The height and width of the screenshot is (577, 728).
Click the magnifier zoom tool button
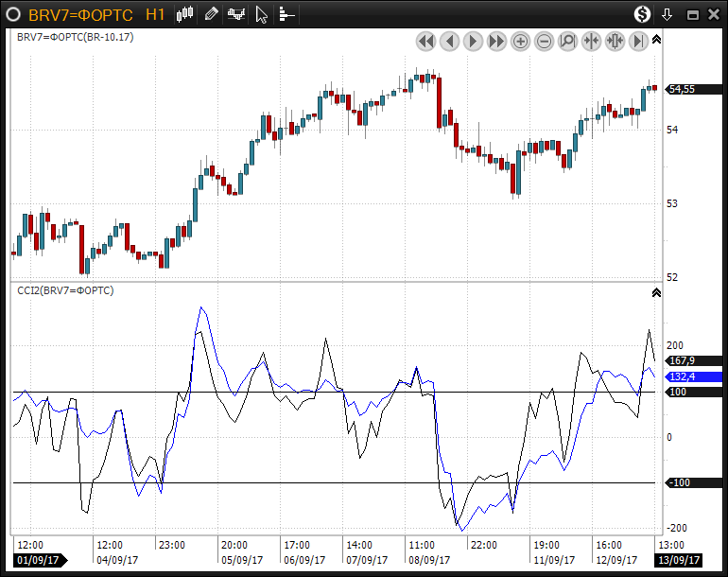point(567,41)
